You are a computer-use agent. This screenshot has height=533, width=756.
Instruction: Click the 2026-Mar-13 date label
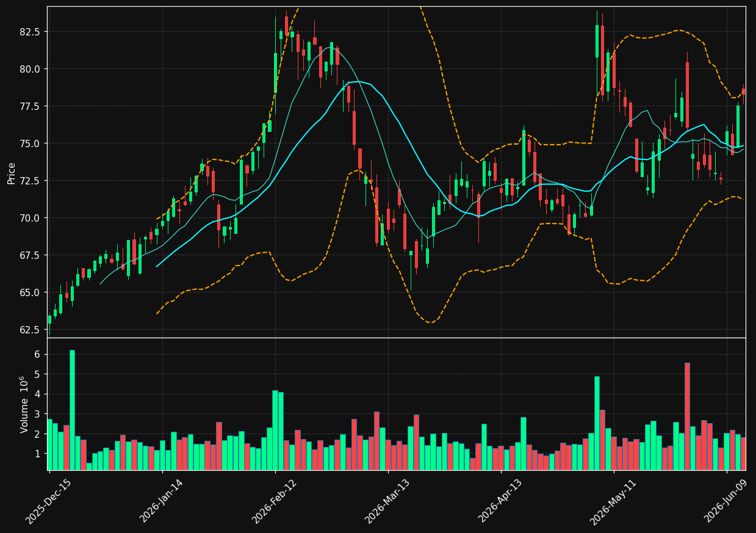pos(387,501)
